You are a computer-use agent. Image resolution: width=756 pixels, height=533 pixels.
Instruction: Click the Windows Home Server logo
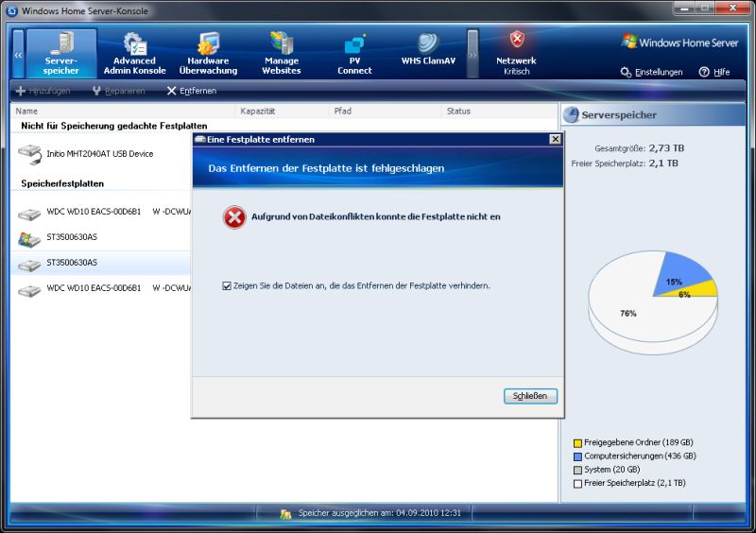[x=679, y=42]
